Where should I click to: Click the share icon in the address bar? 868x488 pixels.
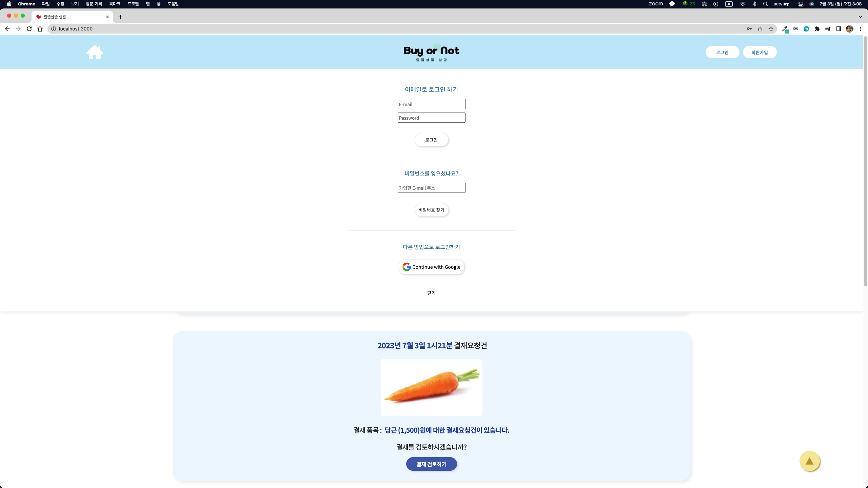tap(760, 29)
